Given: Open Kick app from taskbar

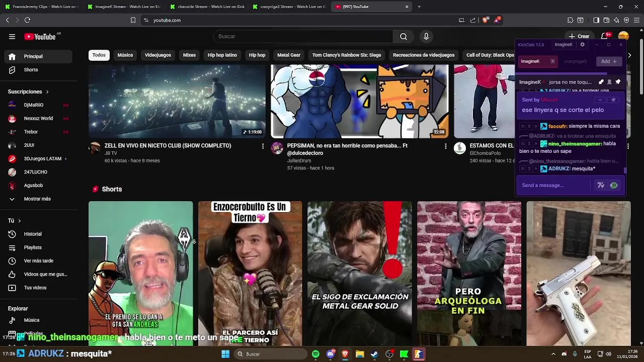Looking at the screenshot, I should click(404, 354).
